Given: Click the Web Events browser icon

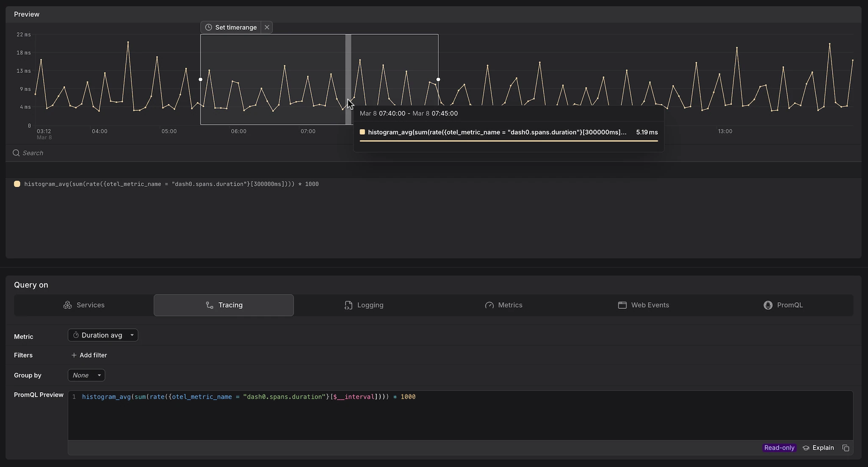Looking at the screenshot, I should coord(622,305).
